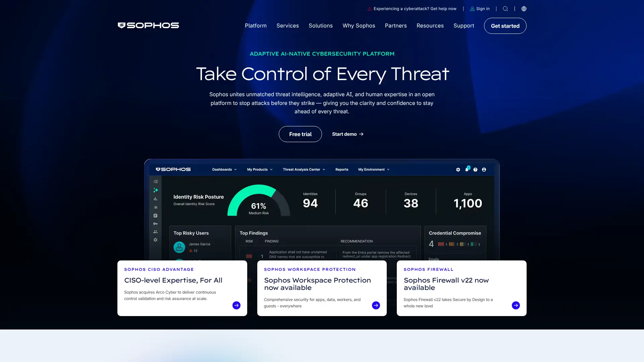
Task: Click the Groups count 46
Action: 361,203
